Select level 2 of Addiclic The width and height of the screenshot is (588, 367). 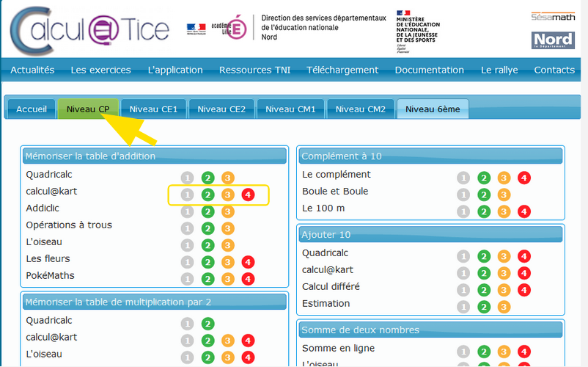[x=207, y=211]
